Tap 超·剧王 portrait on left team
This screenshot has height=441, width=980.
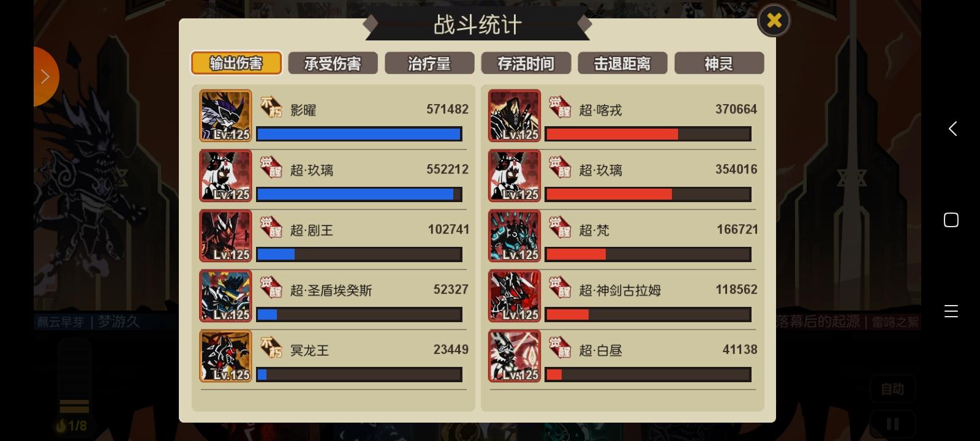pos(225,236)
